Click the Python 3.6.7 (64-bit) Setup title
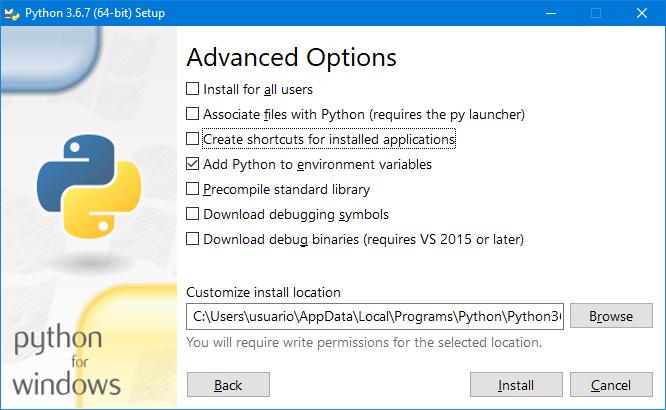This screenshot has width=666, height=410. pyautogui.click(x=95, y=13)
